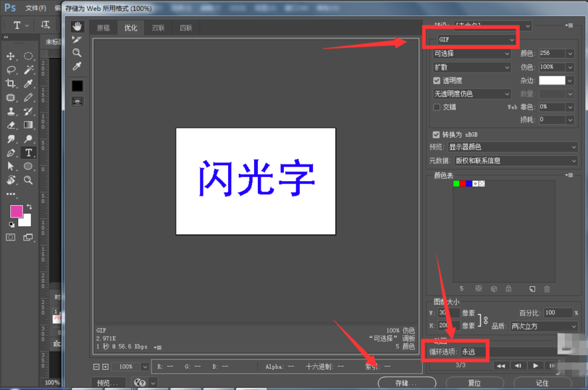Select the Hand tool in the save dialog
This screenshot has height=390, width=588.
pos(77,27)
